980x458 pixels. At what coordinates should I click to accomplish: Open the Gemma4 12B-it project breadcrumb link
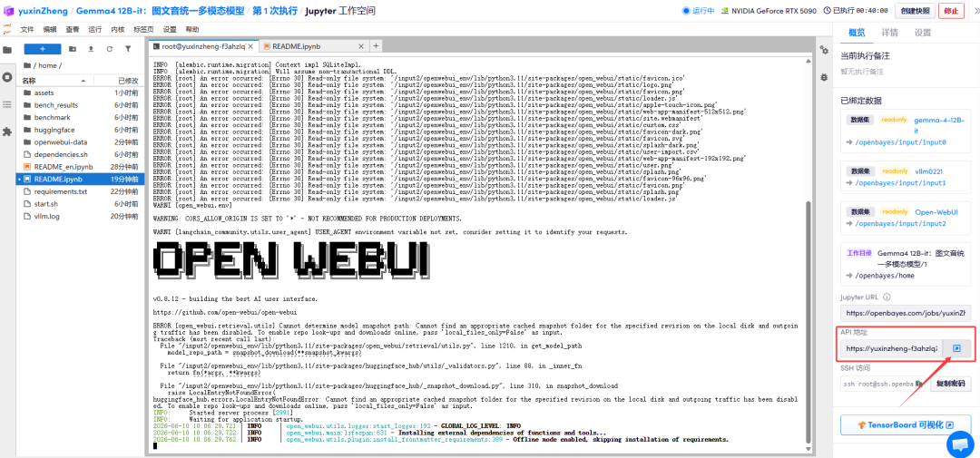[161, 11]
